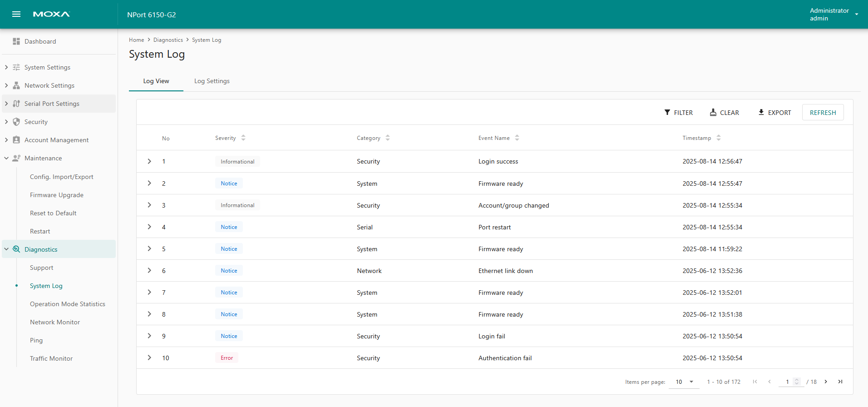The image size is (868, 407).
Task: Expand System Settings in sidebar
Action: (6, 67)
